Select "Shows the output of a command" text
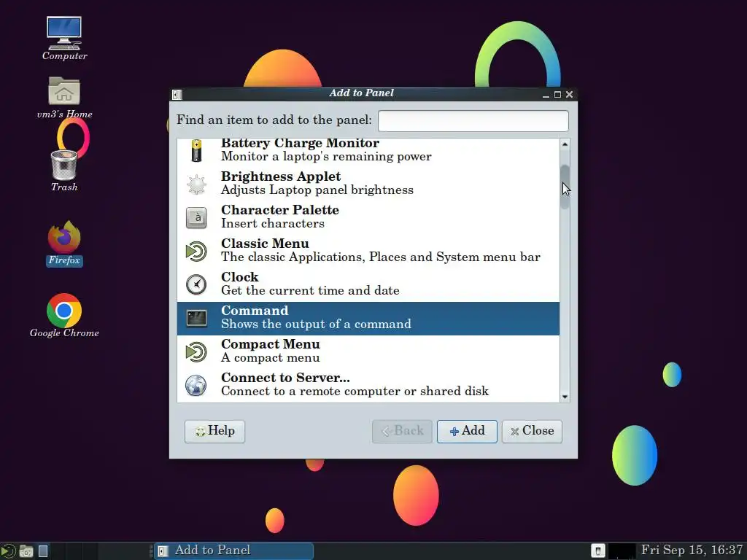Image resolution: width=747 pixels, height=560 pixels. click(316, 324)
